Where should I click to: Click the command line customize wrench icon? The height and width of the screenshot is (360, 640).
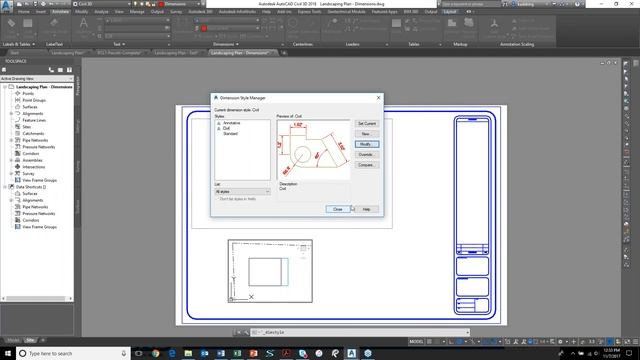[x=247, y=332]
